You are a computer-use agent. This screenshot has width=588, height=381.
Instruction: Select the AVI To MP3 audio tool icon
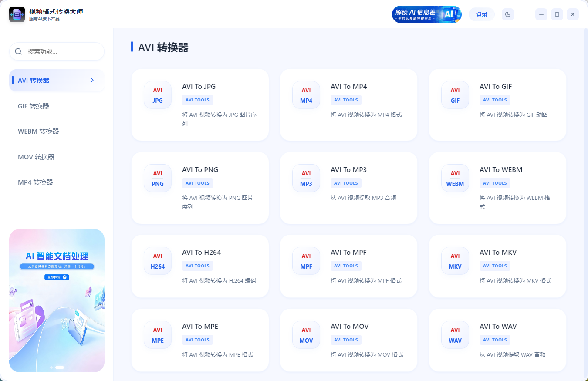[x=306, y=178]
